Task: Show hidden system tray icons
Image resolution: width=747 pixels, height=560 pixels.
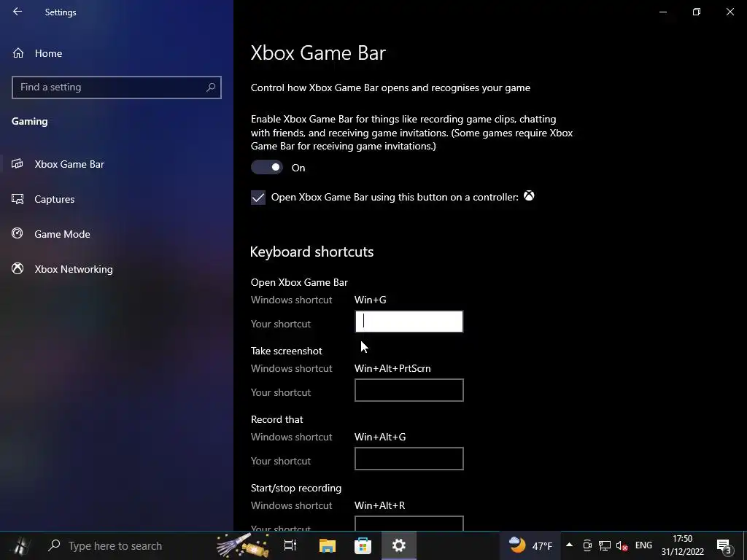Action: [x=569, y=545]
